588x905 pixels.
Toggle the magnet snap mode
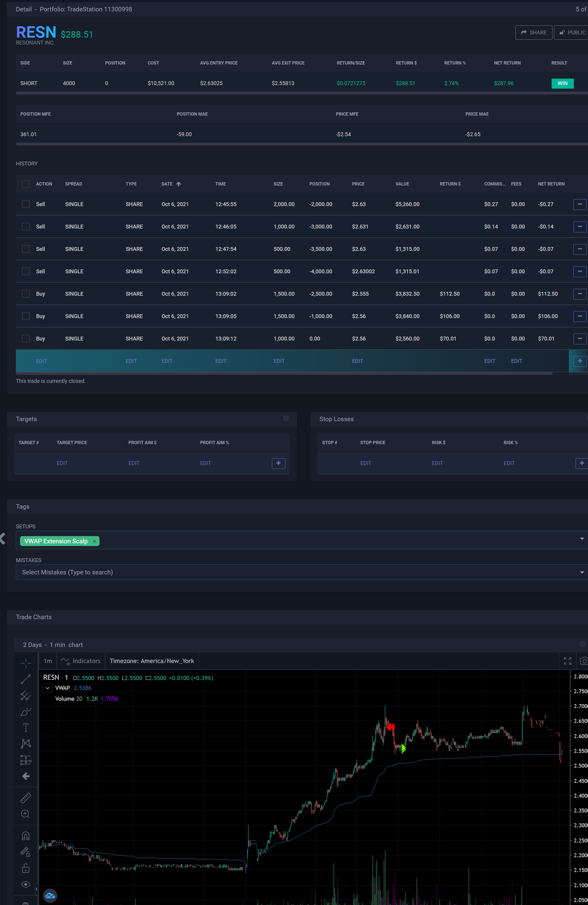25,836
